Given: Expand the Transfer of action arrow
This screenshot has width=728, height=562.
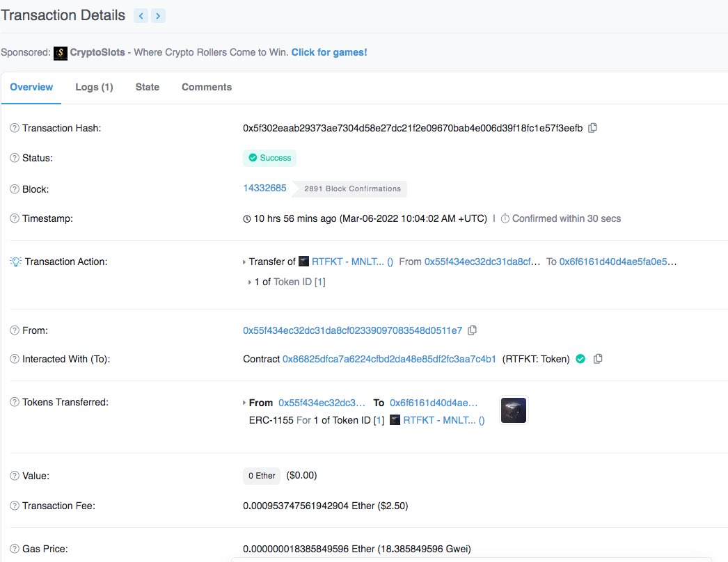Looking at the screenshot, I should (244, 262).
